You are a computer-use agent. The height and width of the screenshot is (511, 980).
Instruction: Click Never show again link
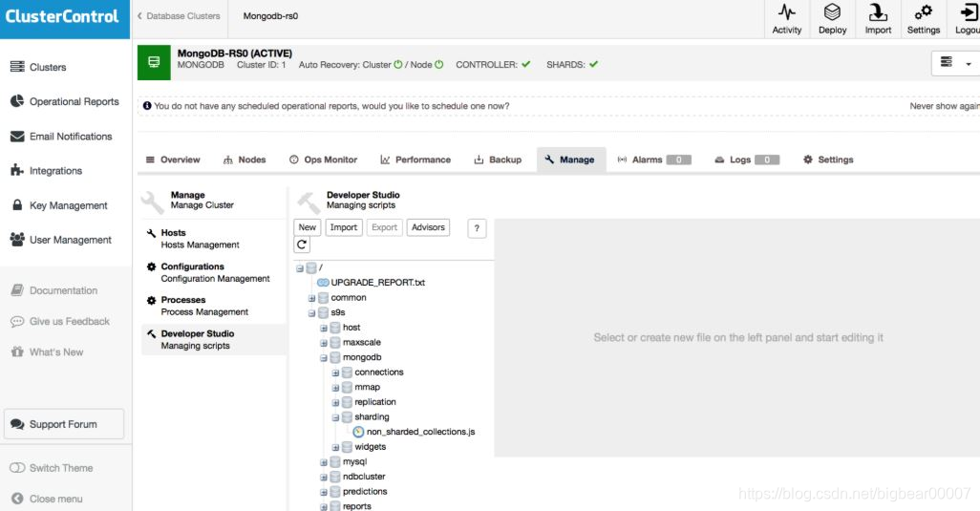945,106
